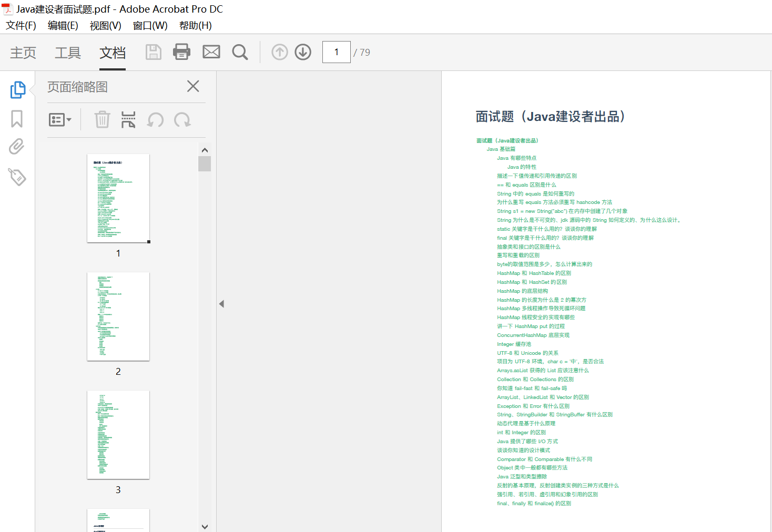Open the 视图(V) menu
772x532 pixels.
pos(106,25)
